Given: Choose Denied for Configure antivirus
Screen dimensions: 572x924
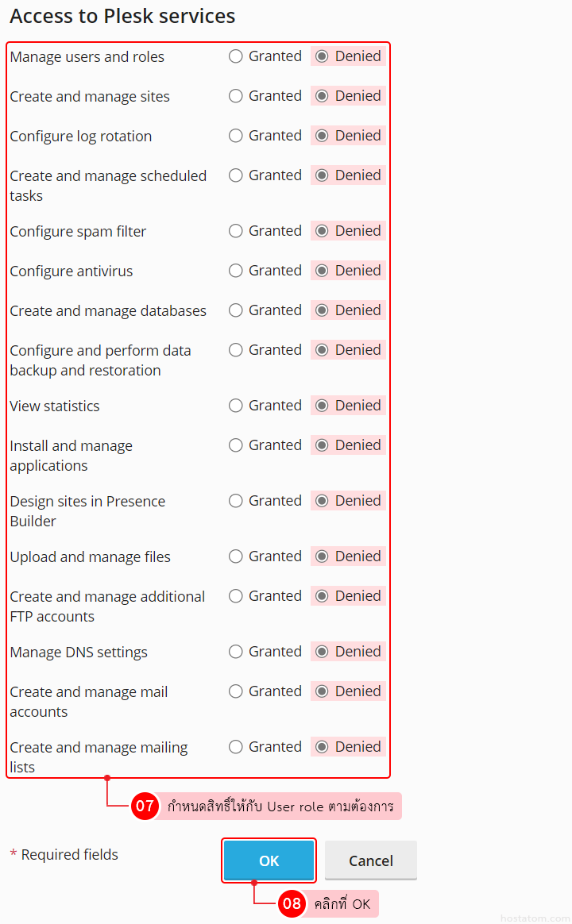Looking at the screenshot, I should coord(322,271).
